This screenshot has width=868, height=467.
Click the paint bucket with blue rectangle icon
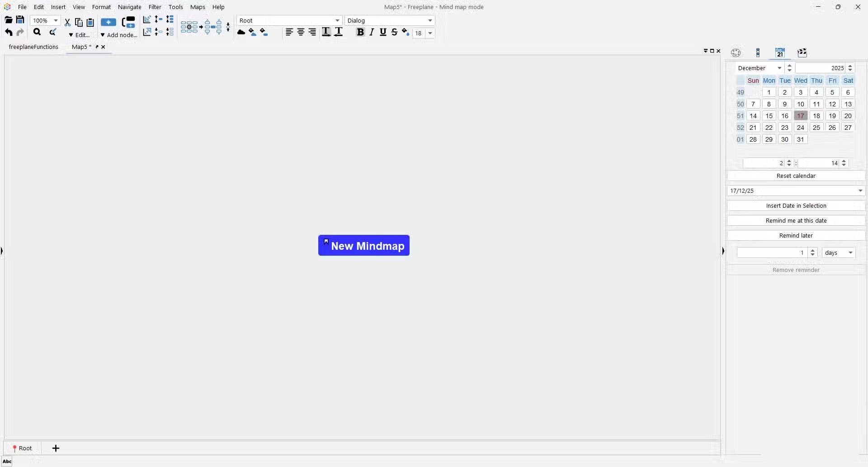(x=264, y=32)
